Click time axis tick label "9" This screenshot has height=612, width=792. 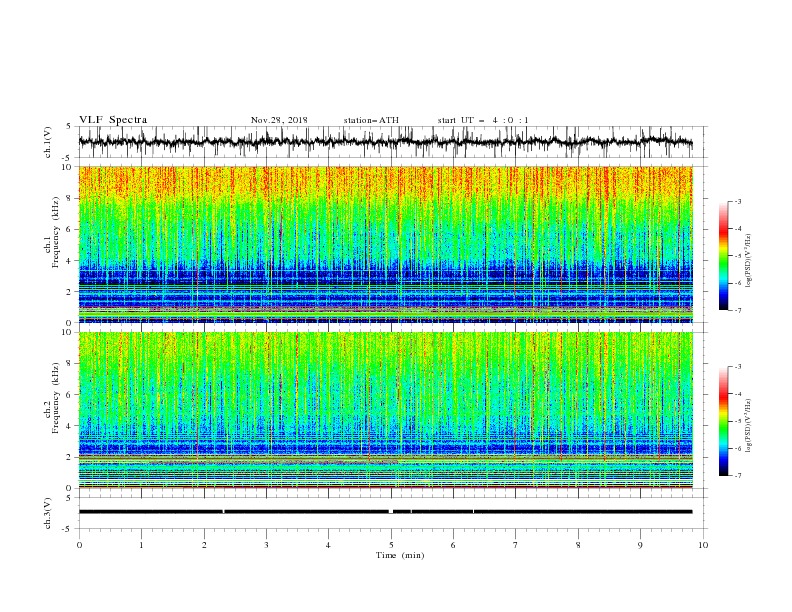[x=640, y=545]
